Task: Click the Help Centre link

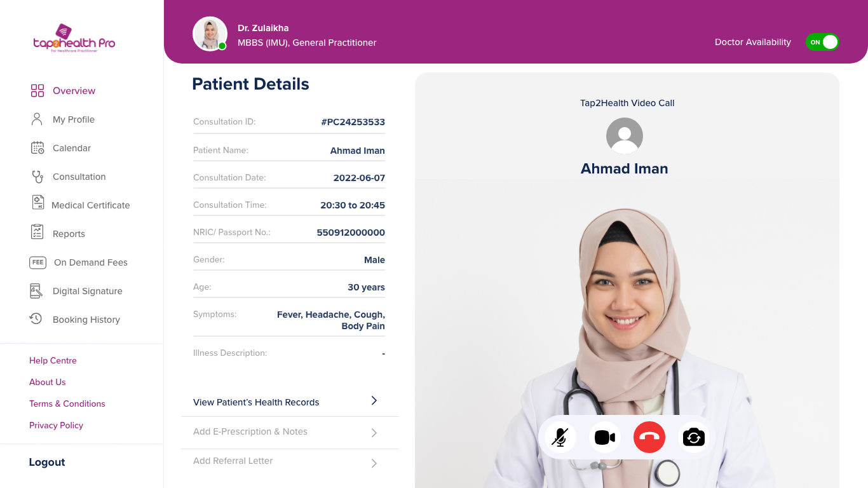Action: pos(53,360)
